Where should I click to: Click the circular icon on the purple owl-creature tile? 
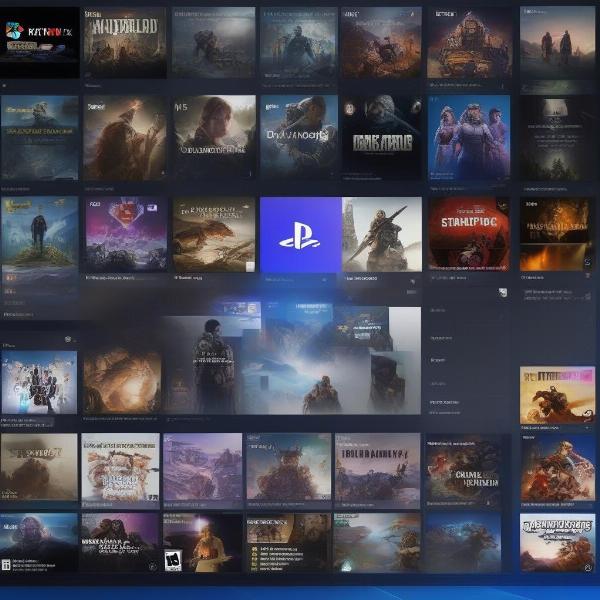[x=152, y=567]
